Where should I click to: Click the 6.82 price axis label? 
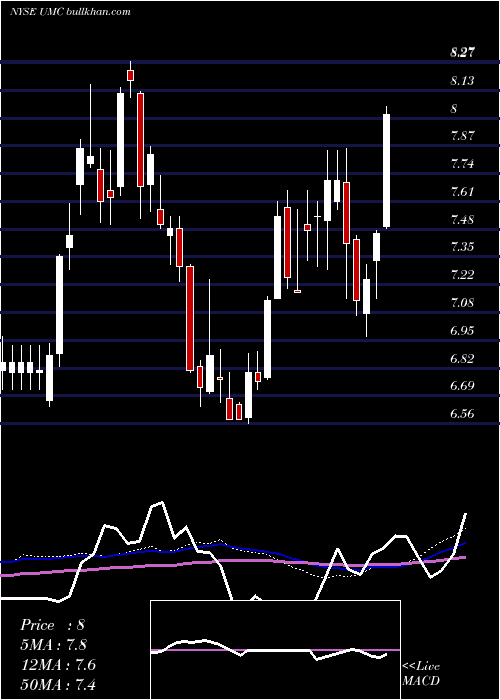click(x=462, y=359)
